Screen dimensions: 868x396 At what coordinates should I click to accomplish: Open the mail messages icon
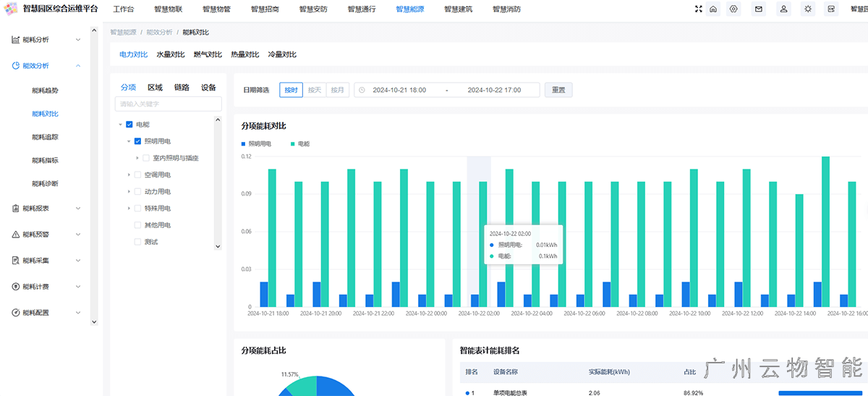(759, 9)
